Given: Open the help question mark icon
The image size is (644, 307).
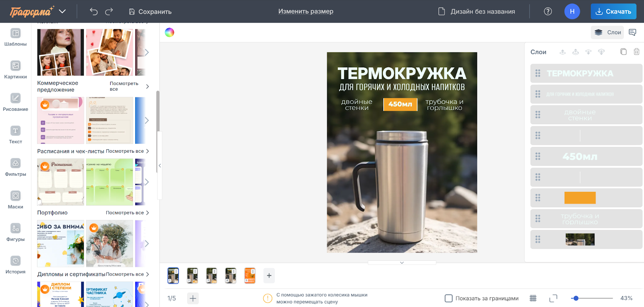Looking at the screenshot, I should (548, 11).
